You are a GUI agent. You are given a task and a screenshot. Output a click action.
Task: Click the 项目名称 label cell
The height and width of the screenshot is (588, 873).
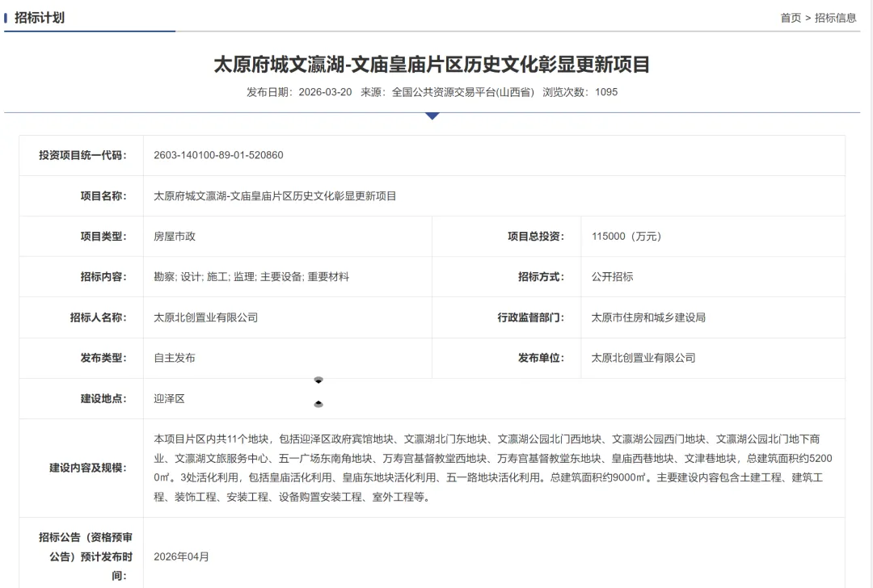pos(82,195)
